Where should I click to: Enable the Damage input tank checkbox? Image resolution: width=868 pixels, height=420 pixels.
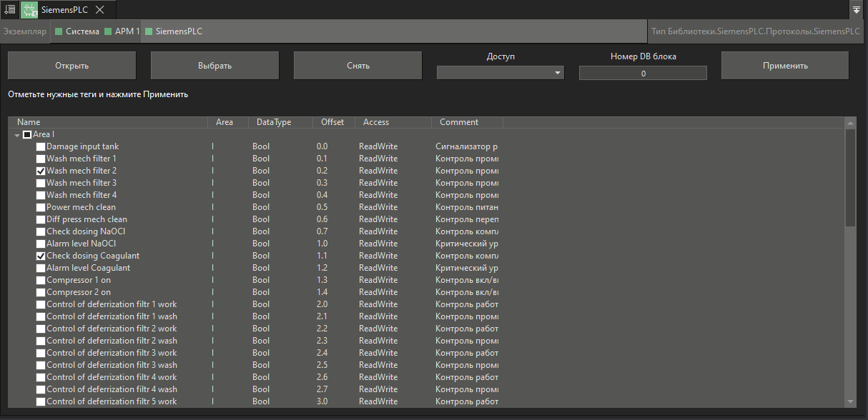(x=41, y=147)
